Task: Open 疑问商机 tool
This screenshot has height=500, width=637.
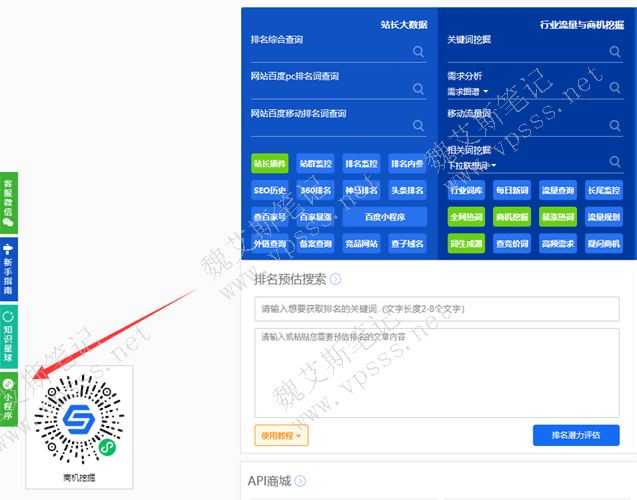Action: (x=604, y=244)
